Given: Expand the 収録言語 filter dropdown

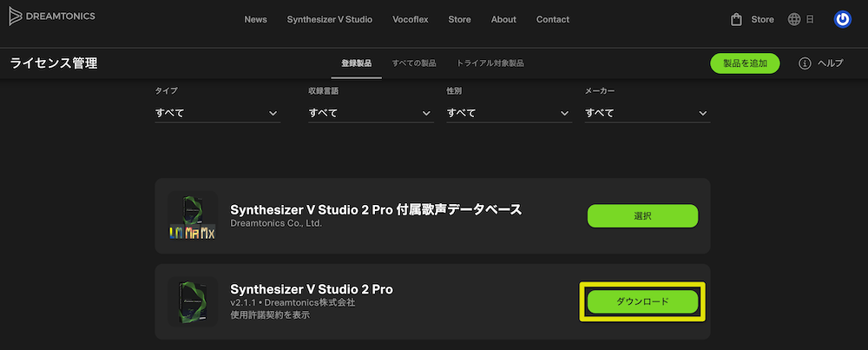Looking at the screenshot, I should tap(371, 113).
